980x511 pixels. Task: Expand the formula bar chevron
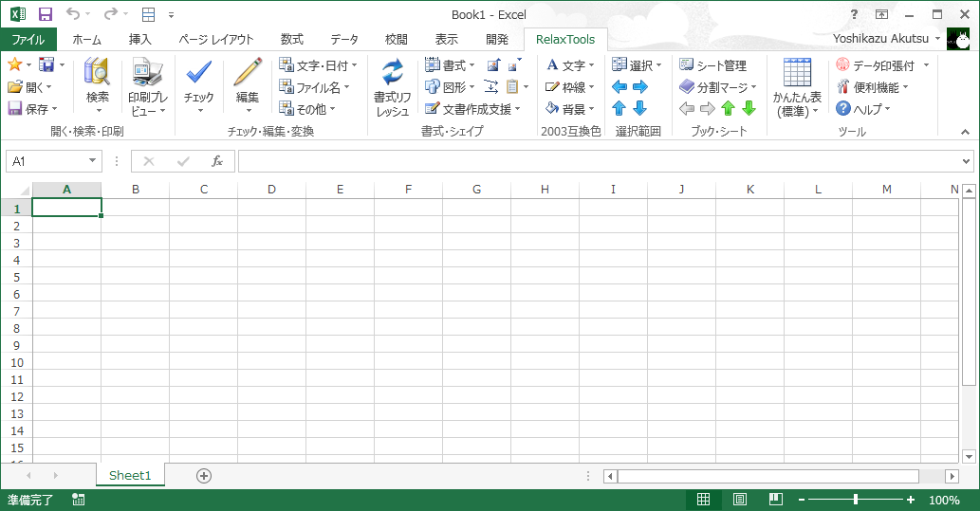click(x=967, y=162)
